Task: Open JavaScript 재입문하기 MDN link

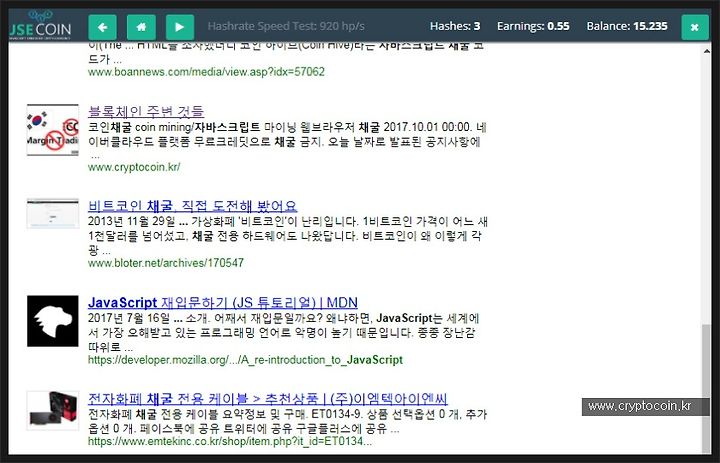Action: pos(223,302)
